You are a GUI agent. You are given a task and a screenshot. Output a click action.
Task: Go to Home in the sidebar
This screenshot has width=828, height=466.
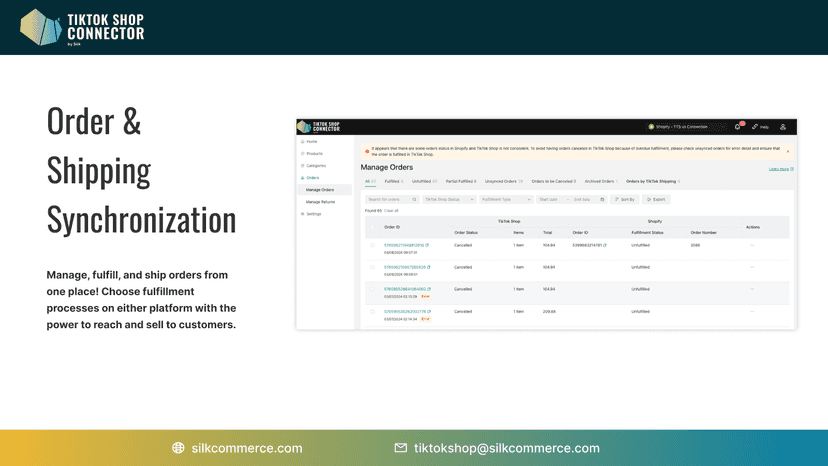pos(312,142)
